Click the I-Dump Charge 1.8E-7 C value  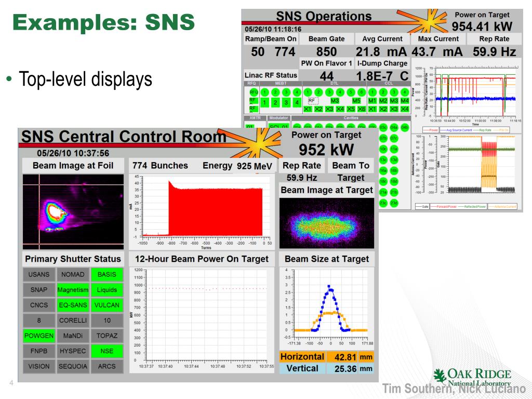(x=382, y=76)
